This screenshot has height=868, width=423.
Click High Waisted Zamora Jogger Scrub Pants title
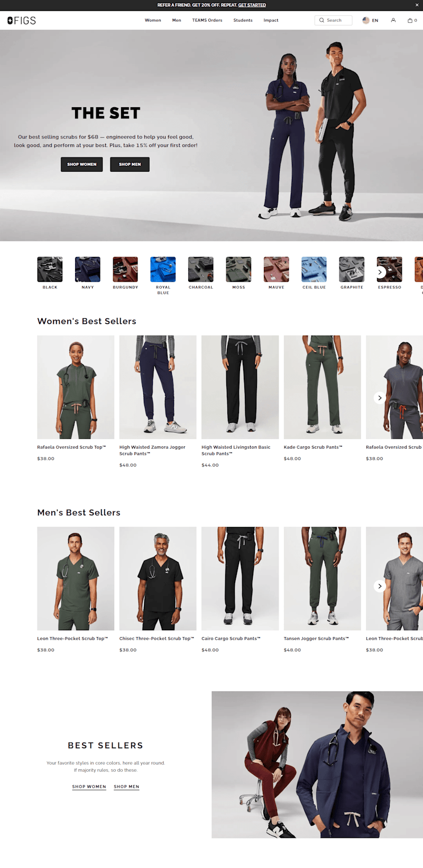152,450
